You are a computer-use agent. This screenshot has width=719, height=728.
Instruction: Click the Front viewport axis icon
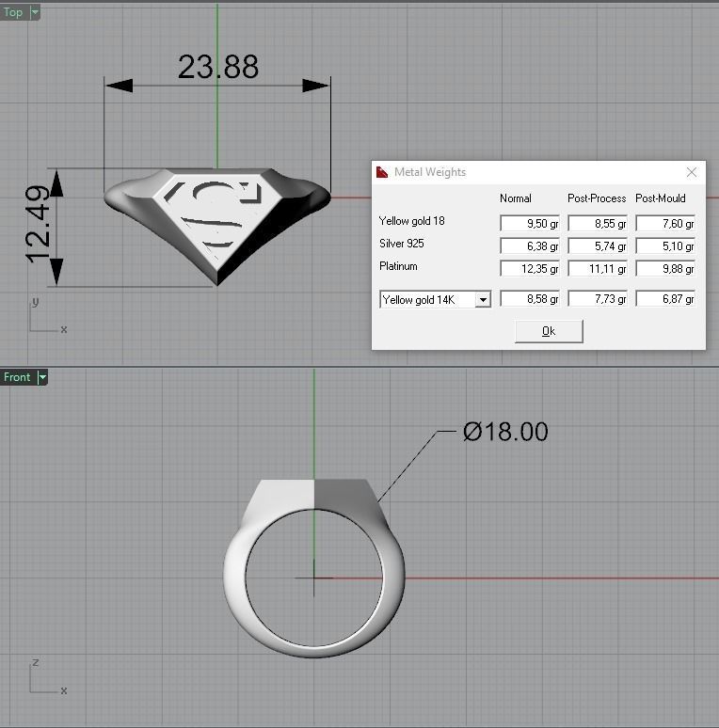click(x=48, y=677)
